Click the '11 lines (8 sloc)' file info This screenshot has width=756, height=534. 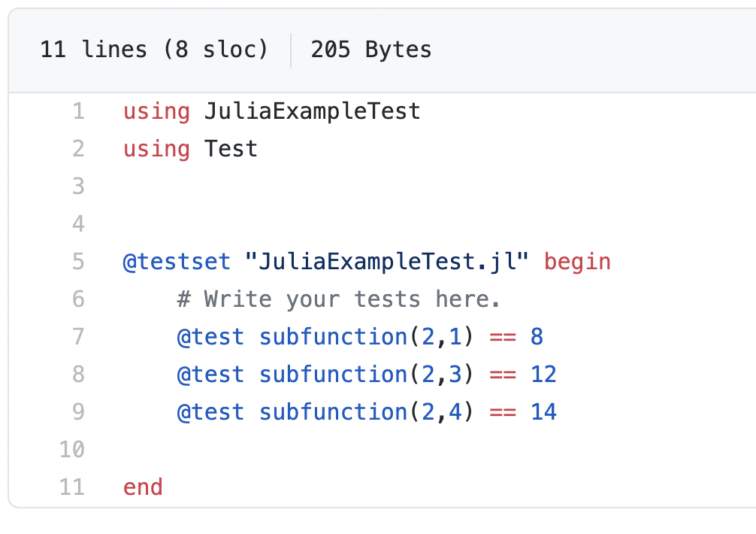point(154,50)
